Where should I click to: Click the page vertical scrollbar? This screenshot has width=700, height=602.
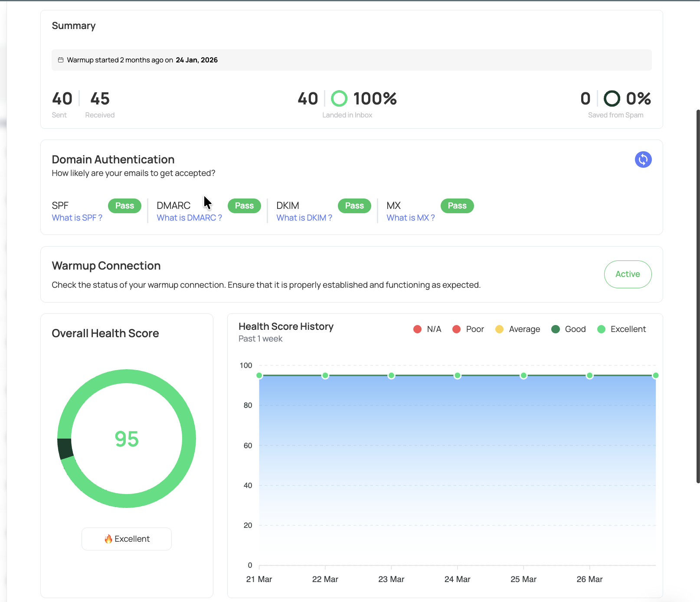click(698, 296)
